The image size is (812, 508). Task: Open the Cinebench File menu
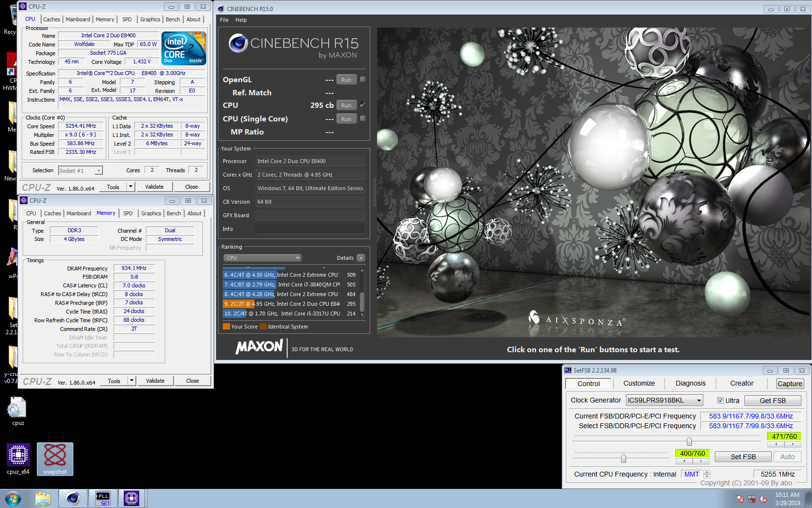[x=224, y=20]
